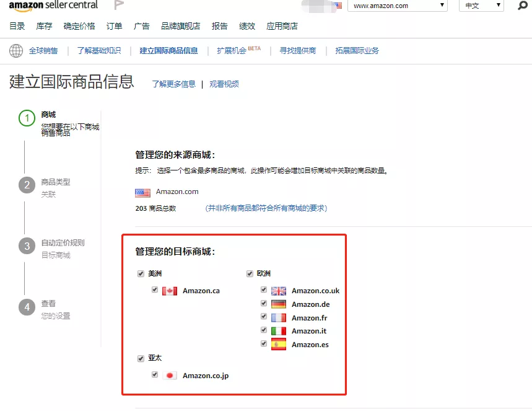532x411 pixels.
Task: Click the magnifying glass search icon
Action: pyautogui.click(x=522, y=6)
